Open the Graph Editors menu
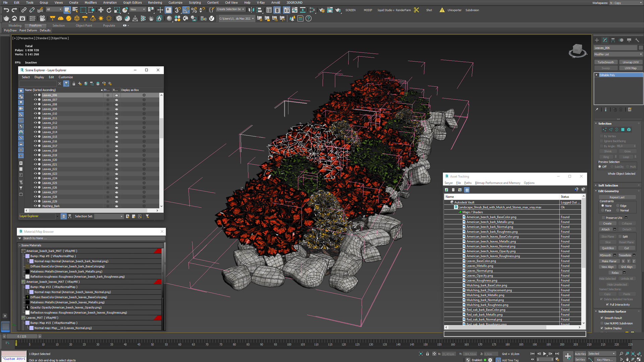 (132, 3)
